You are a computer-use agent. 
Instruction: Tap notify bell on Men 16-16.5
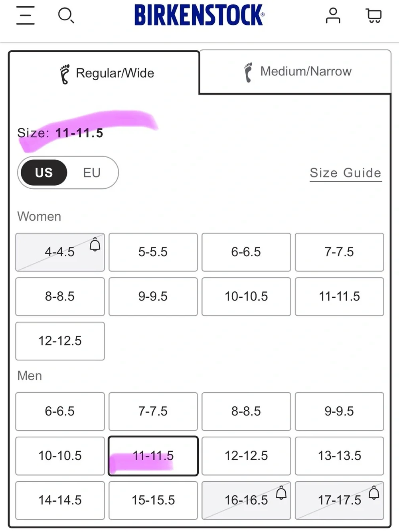pyautogui.click(x=281, y=493)
